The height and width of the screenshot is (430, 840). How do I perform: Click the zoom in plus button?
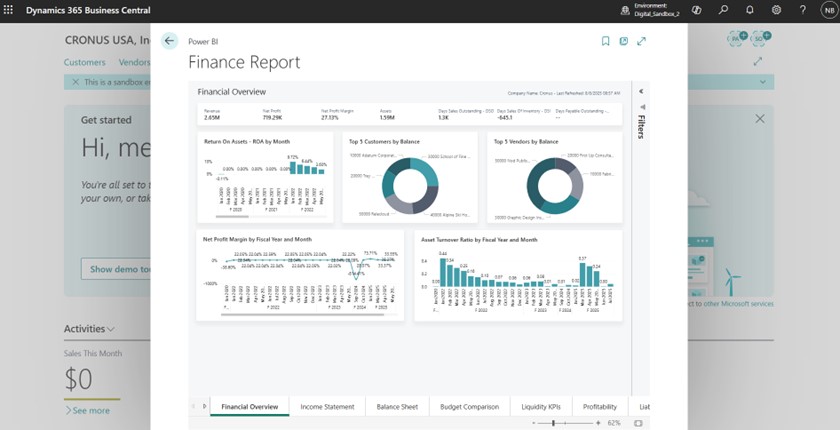pyautogui.click(x=598, y=423)
